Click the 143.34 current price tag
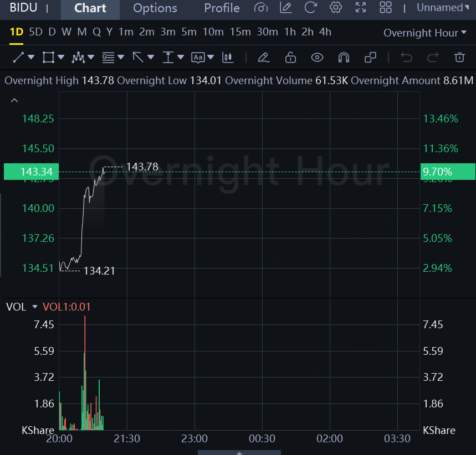The height and width of the screenshot is (455, 476). [31, 172]
